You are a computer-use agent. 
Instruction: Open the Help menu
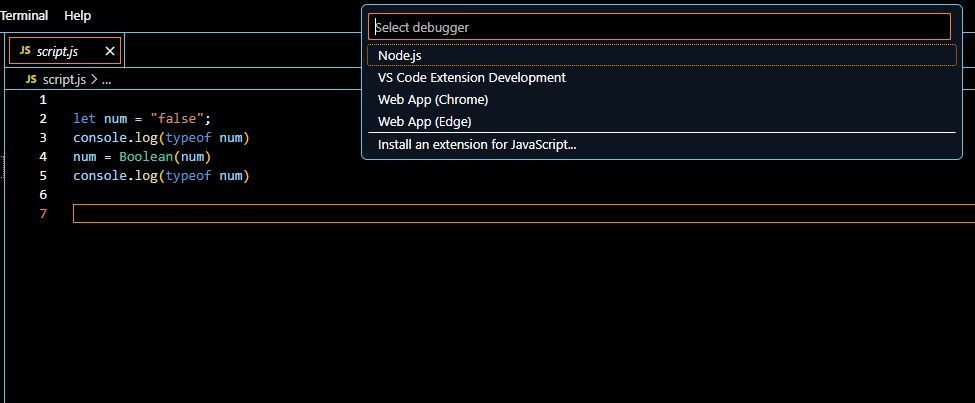pyautogui.click(x=78, y=16)
